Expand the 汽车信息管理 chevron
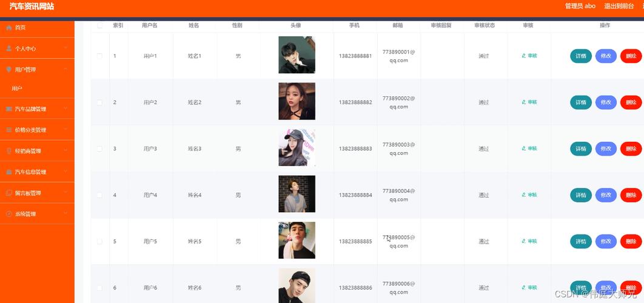The image size is (644, 303). coord(65,171)
